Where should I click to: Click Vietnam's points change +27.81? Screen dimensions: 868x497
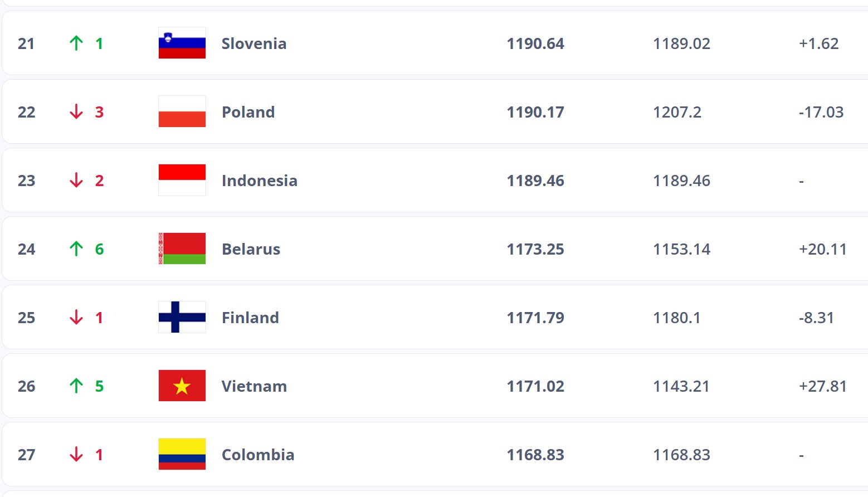coord(823,386)
